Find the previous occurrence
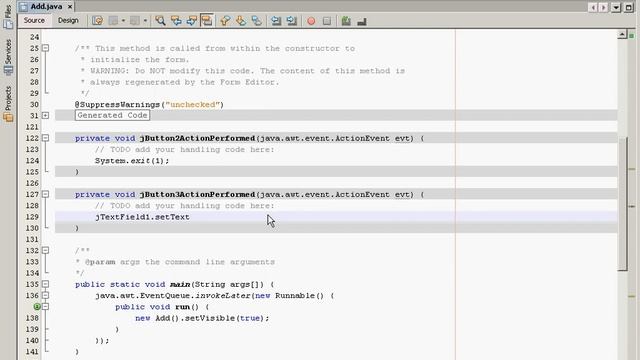This screenshot has height=360, width=640. (176, 20)
